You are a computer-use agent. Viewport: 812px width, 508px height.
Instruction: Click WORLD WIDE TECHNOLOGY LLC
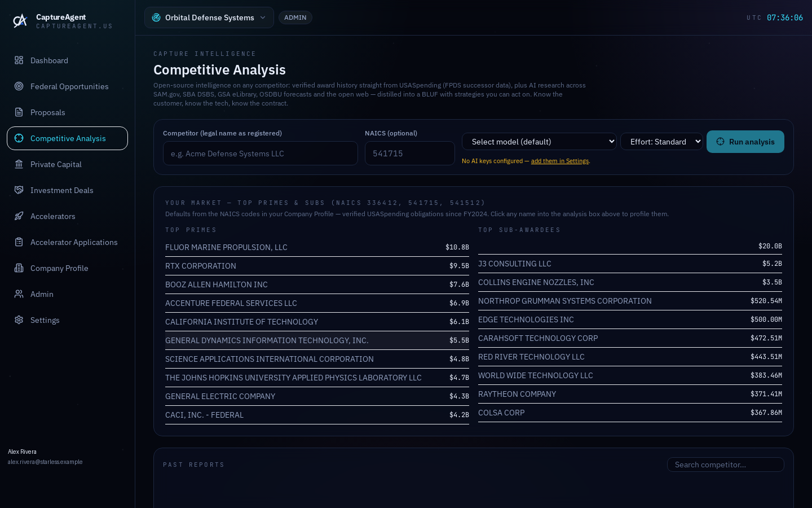pos(630,375)
